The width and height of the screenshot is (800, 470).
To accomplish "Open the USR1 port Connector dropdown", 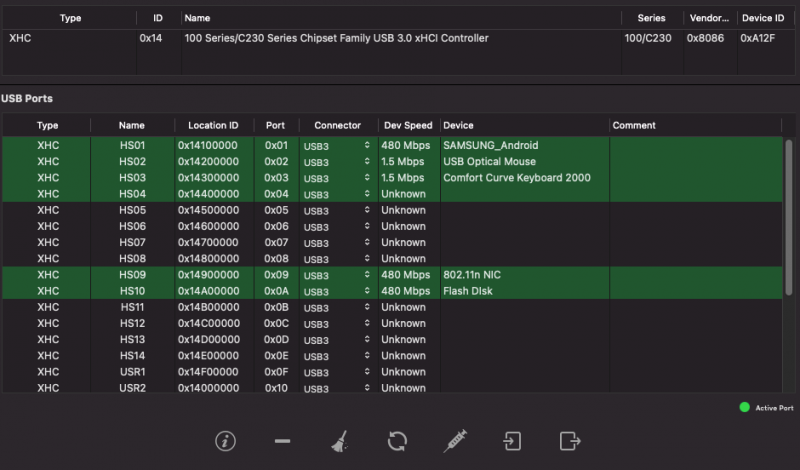I will click(x=337, y=373).
